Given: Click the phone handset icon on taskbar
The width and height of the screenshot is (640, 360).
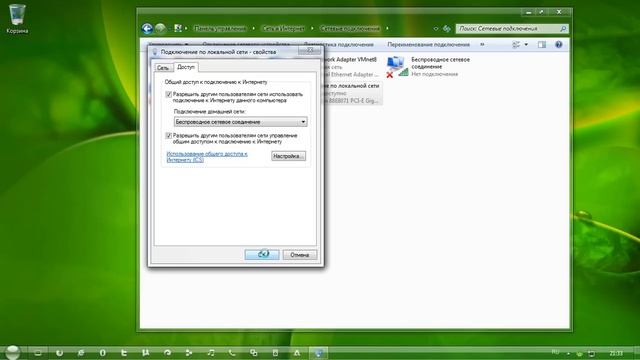Looking at the screenshot, I should pos(232,353).
